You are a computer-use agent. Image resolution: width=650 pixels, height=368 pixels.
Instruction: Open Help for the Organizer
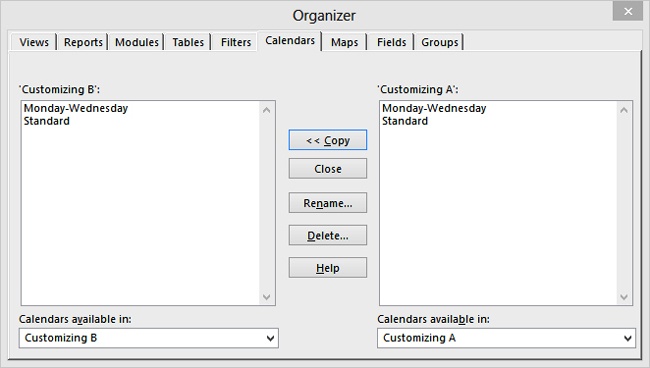pos(327,268)
